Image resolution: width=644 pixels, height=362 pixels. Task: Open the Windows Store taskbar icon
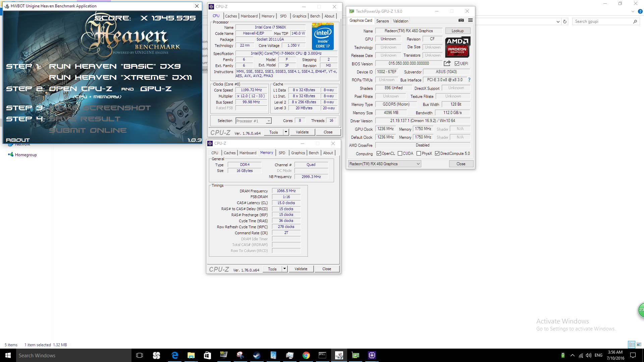click(207, 355)
